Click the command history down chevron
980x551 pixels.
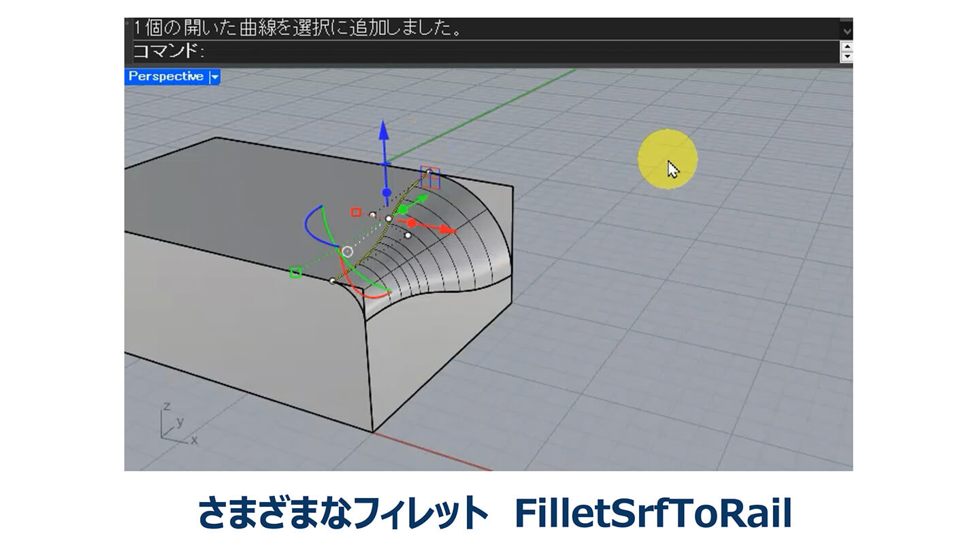(847, 31)
